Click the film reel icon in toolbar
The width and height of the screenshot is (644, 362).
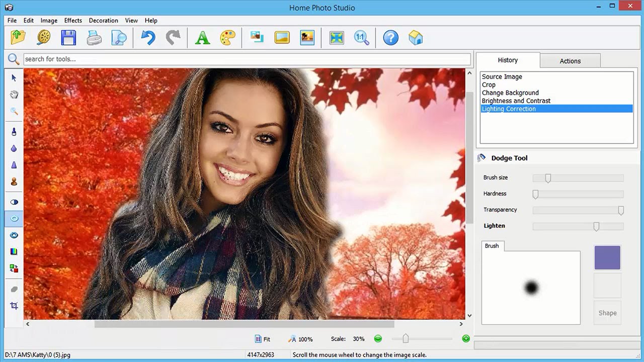44,38
